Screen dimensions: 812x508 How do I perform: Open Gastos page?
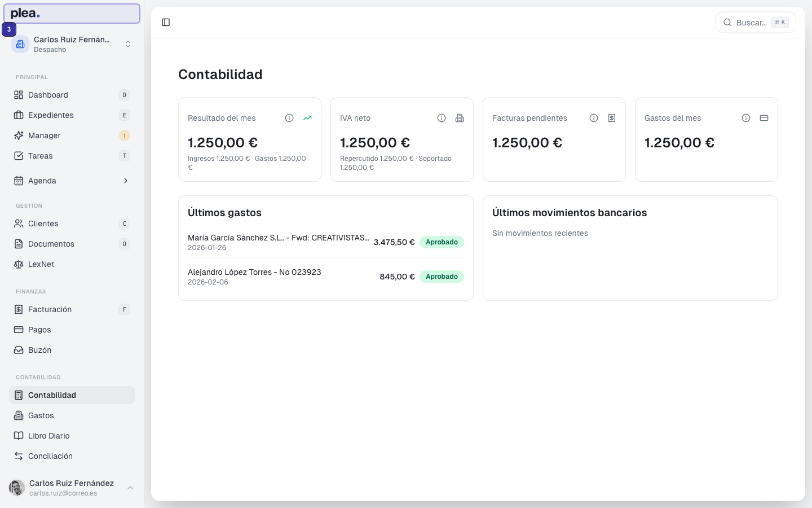pos(72,415)
